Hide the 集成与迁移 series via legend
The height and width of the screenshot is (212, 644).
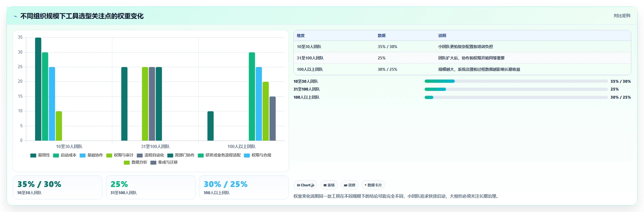coord(164,162)
